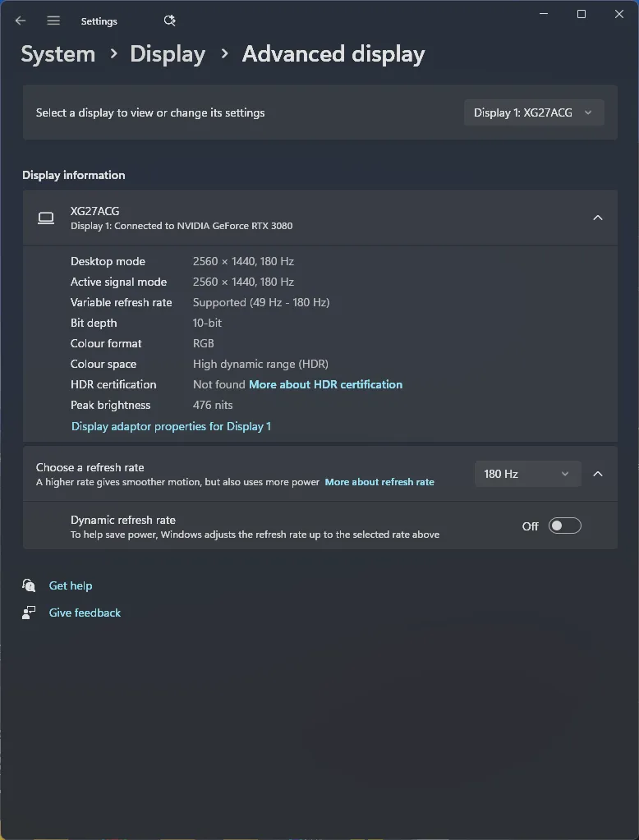Screen dimensions: 639x840
Task: Open Display adaptor properties for Display 1
Action: 171,426
